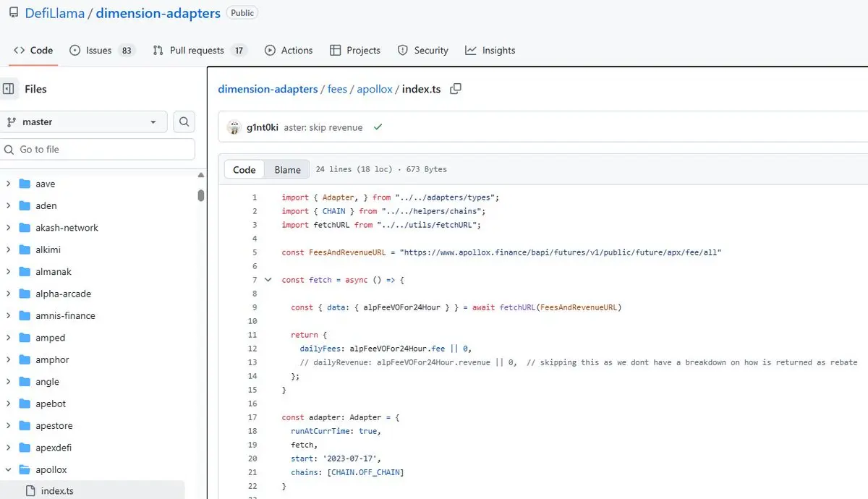This screenshot has height=499, width=868.
Task: Click the file search magnifier button
Action: [184, 121]
